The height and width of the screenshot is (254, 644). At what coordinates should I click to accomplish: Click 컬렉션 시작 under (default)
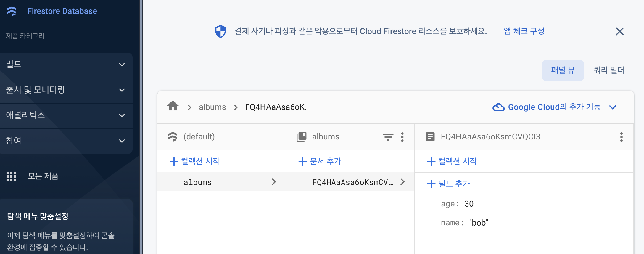(x=195, y=161)
